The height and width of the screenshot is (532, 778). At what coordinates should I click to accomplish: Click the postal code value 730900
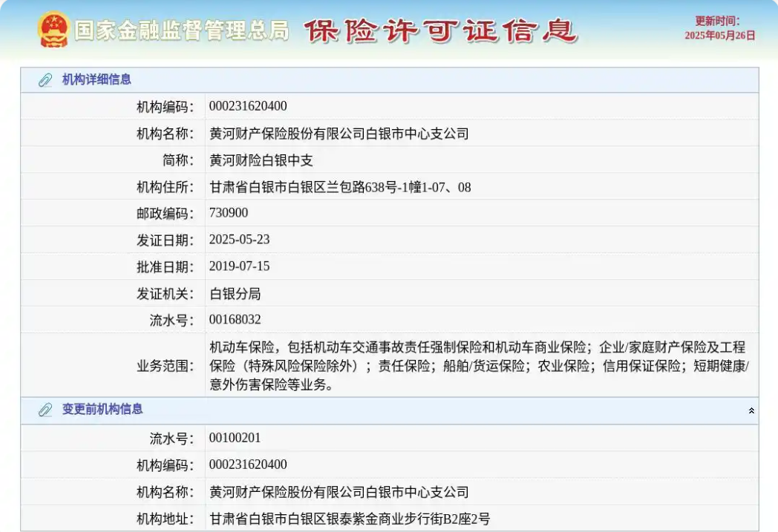(229, 213)
